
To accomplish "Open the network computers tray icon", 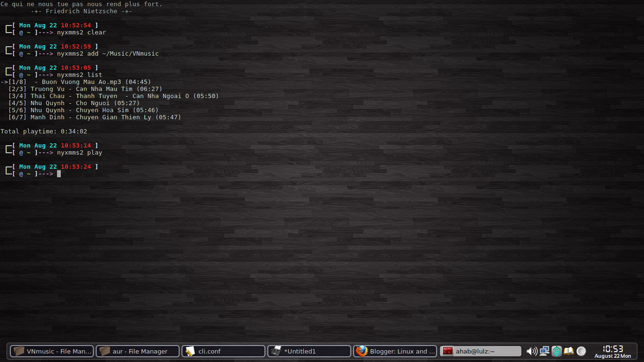I will tap(545, 351).
